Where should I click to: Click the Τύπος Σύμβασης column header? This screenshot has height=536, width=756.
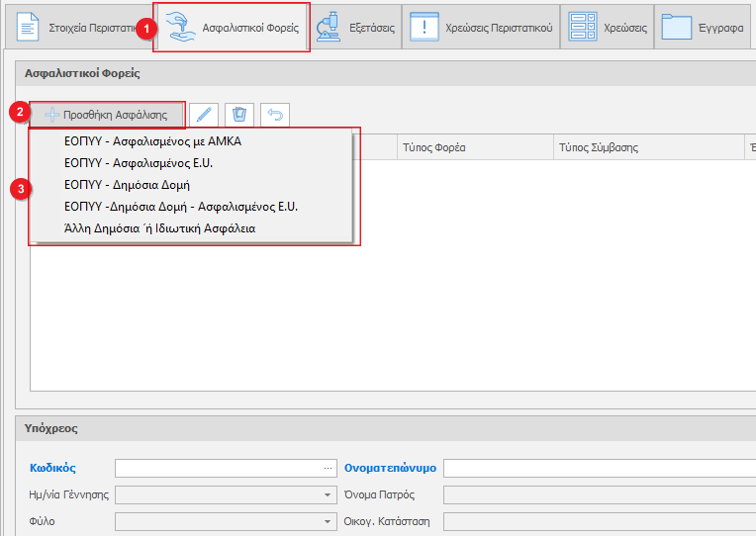coord(599,147)
